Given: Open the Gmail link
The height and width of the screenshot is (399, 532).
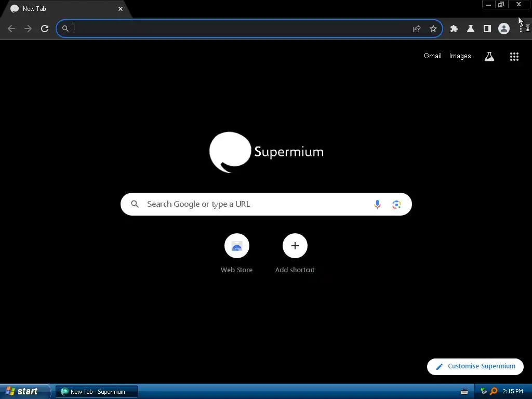Looking at the screenshot, I should pyautogui.click(x=433, y=56).
